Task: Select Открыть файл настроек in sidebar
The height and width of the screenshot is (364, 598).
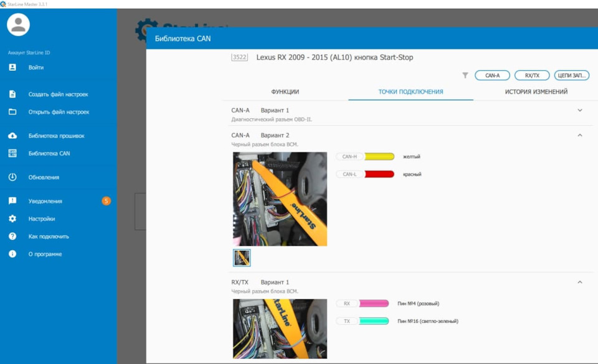Action: click(x=59, y=112)
